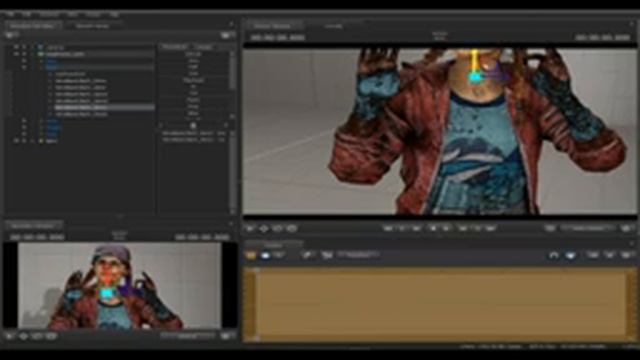This screenshot has height=360, width=640.
Task: Choose the rotate tool under secondary viewport
Action: coord(37,336)
